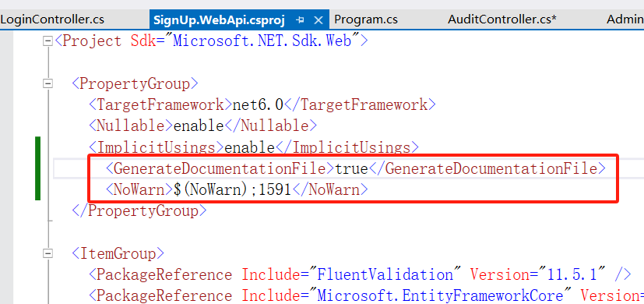644x304 pixels.
Task: Pin the SignUp.WebApi.csproj tab
Action: (301, 19)
